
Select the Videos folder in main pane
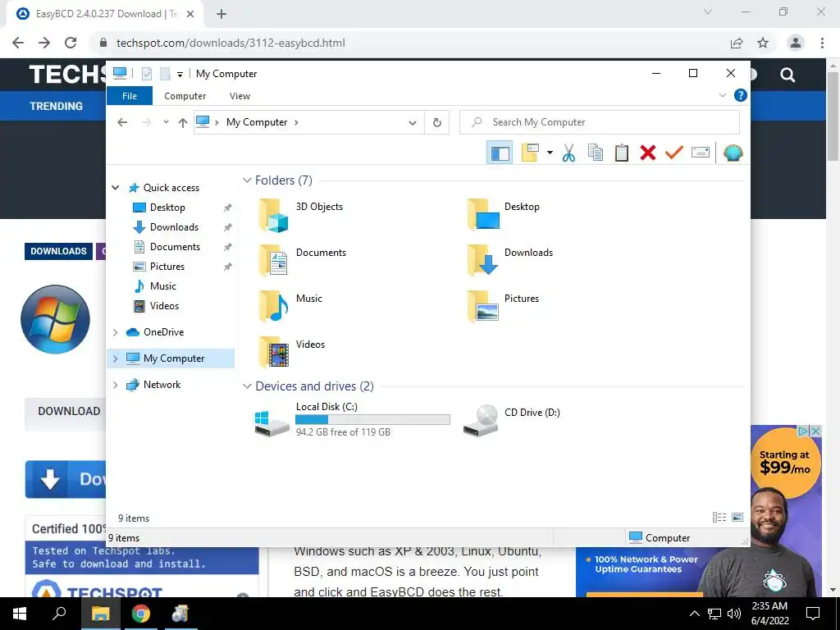point(293,352)
